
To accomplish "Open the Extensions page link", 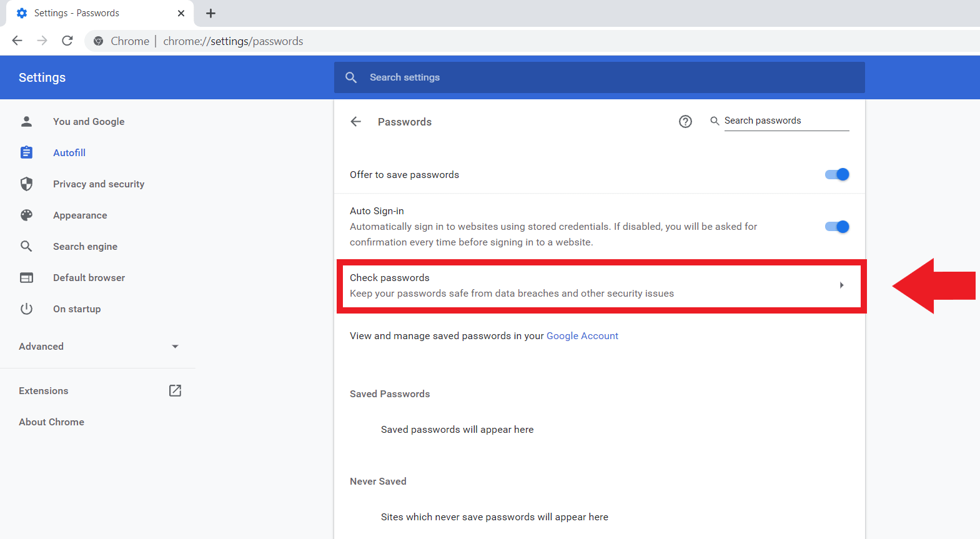I will coord(44,390).
